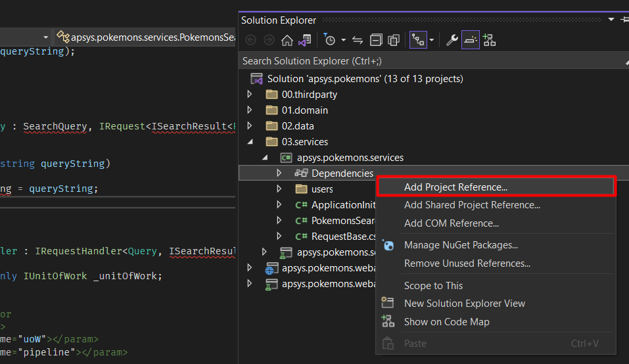Switch between solutions and folder views
Image resolution: width=629 pixels, height=364 pixels.
click(304, 40)
